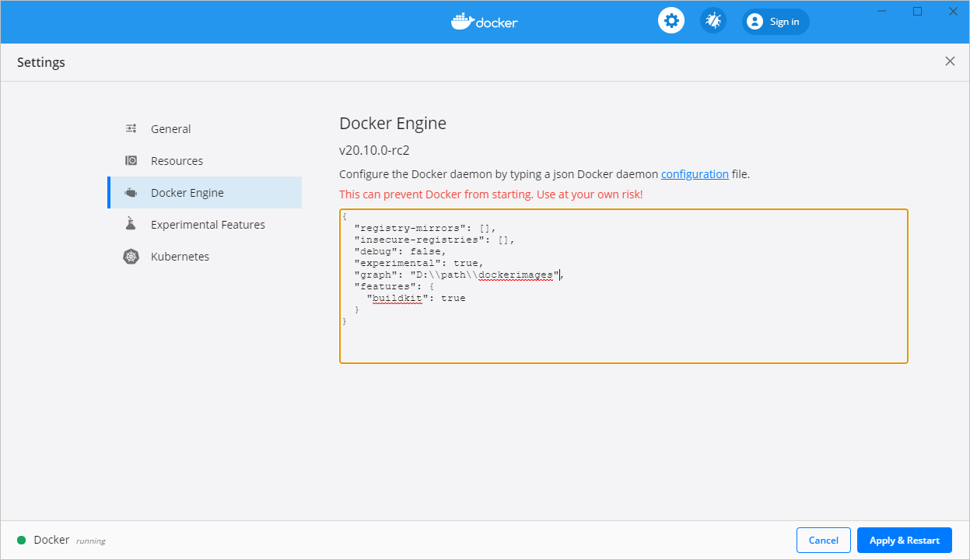Open the Troubleshoot bug icon
Image resolution: width=970 pixels, height=560 pixels.
[713, 20]
